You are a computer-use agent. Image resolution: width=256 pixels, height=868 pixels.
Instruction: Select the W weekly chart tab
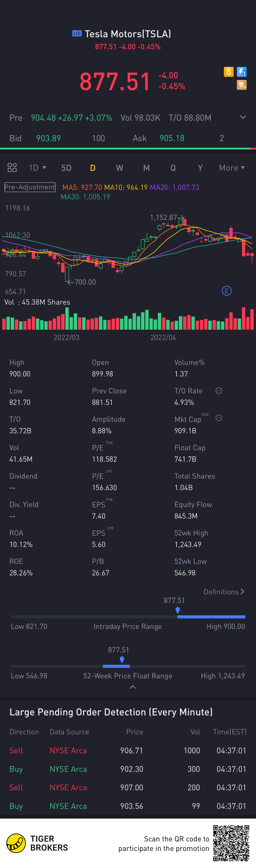[119, 168]
